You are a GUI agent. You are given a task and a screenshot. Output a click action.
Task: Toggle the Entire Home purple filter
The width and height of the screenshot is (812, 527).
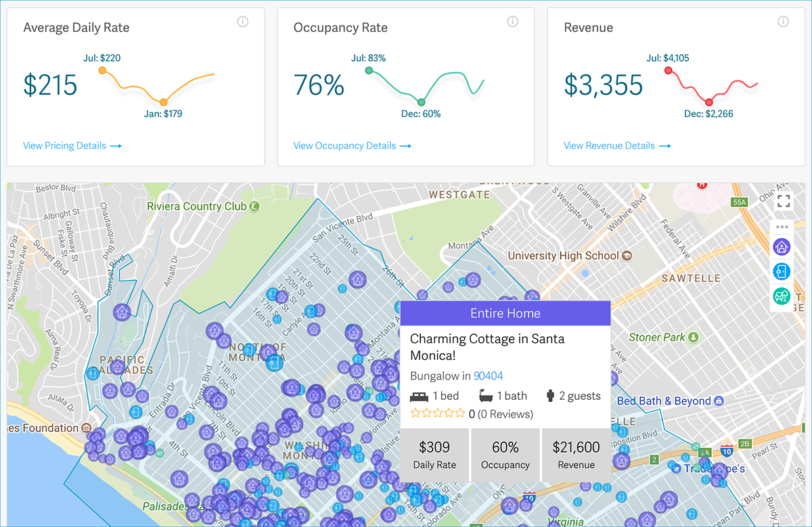pos(782,247)
